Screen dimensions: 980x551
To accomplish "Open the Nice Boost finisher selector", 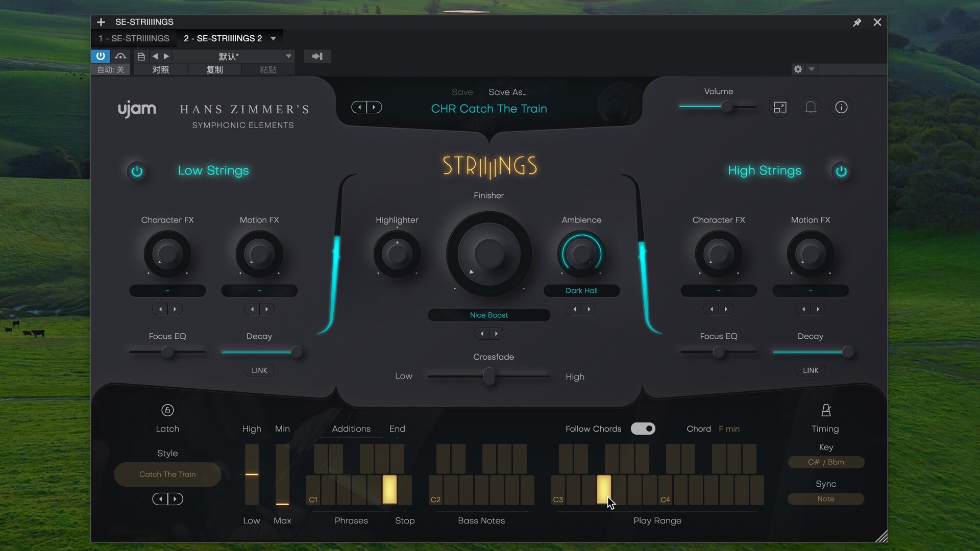I will [x=489, y=315].
